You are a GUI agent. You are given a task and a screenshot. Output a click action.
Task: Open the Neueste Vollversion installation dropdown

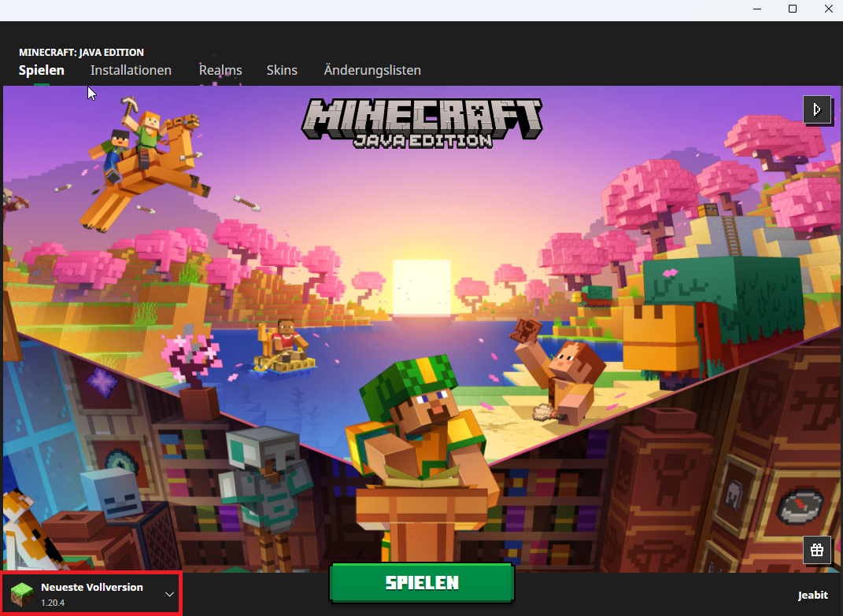[x=92, y=594]
